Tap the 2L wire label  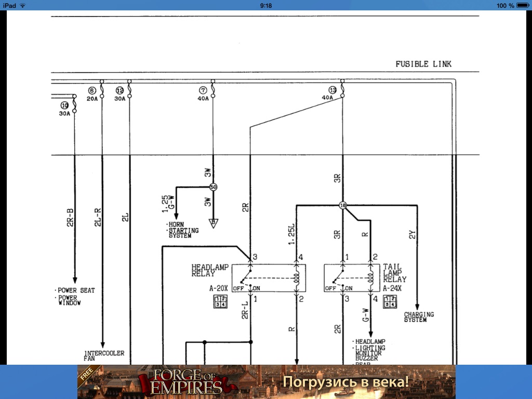coord(125,218)
